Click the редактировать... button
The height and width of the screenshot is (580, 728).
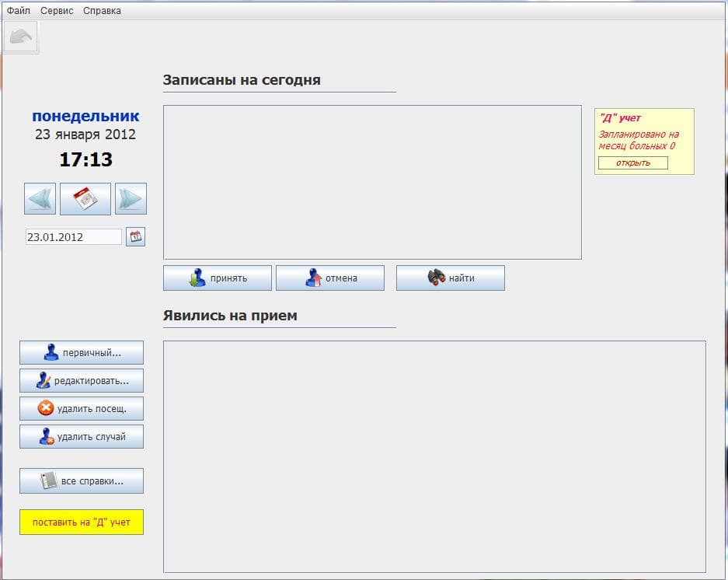click(82, 381)
